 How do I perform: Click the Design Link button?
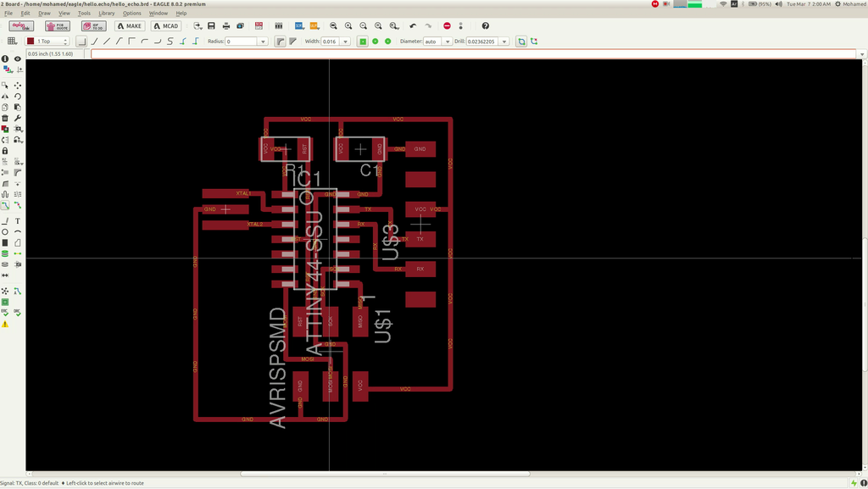(x=21, y=26)
